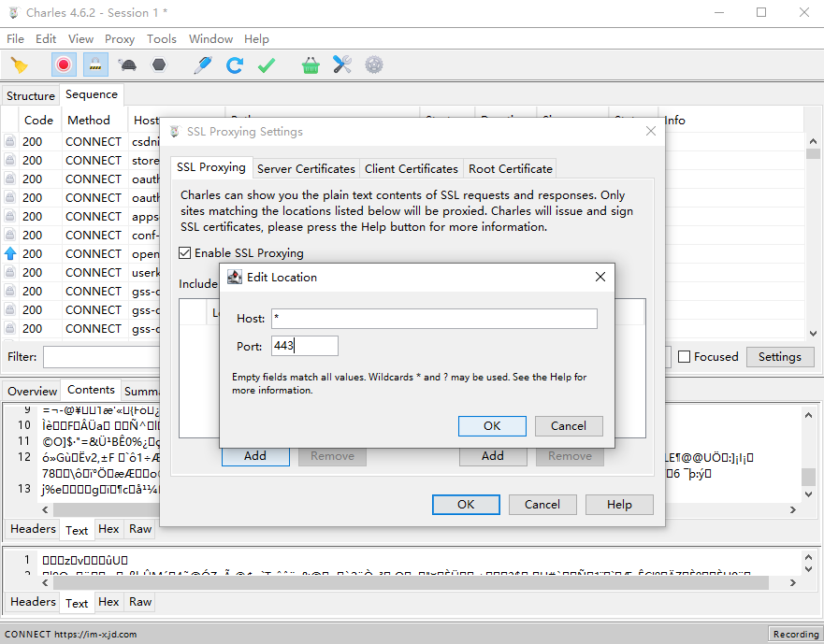
Task: Select the Contents tab
Action: 91,390
